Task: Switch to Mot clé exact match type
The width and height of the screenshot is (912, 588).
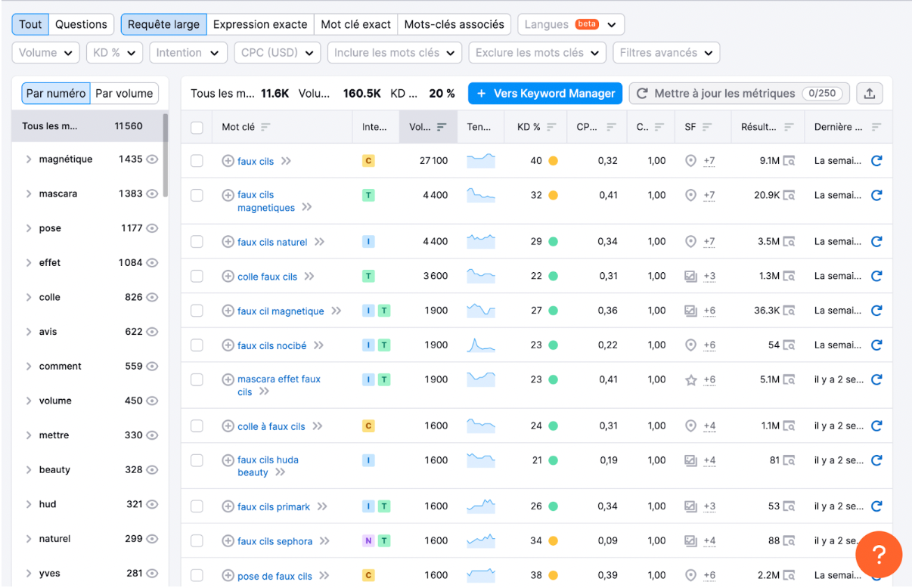Action: coord(355,24)
